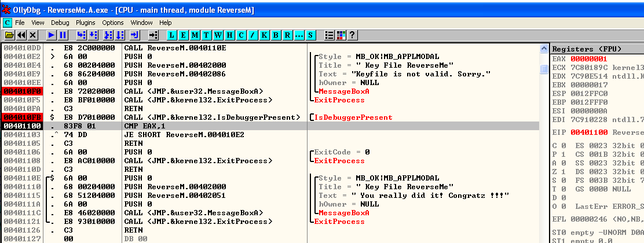The image size is (644, 243).
Task: Click the CPU child window C icon in menu bar
Action: 7,23
